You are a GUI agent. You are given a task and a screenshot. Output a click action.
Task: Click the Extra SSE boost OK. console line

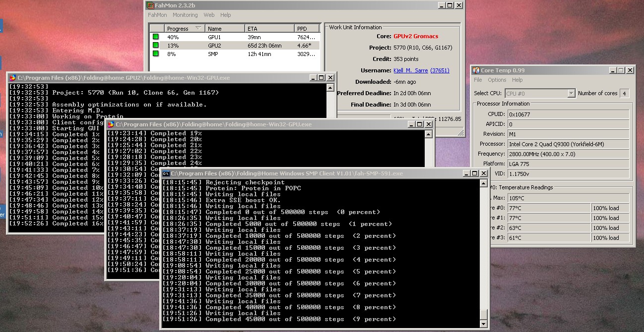point(221,200)
